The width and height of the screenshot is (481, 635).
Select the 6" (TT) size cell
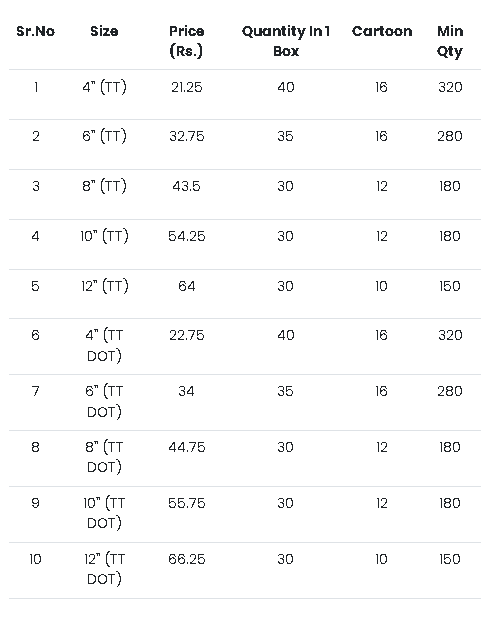[104, 136]
